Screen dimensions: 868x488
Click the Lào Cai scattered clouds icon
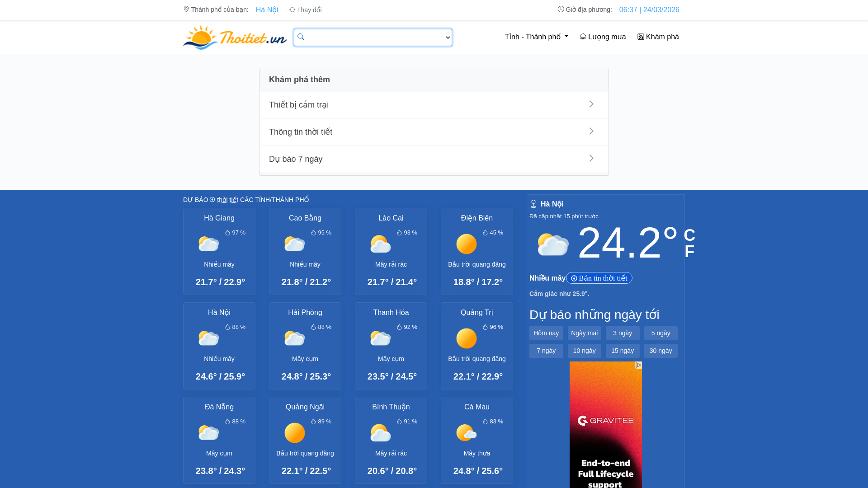pyautogui.click(x=380, y=244)
